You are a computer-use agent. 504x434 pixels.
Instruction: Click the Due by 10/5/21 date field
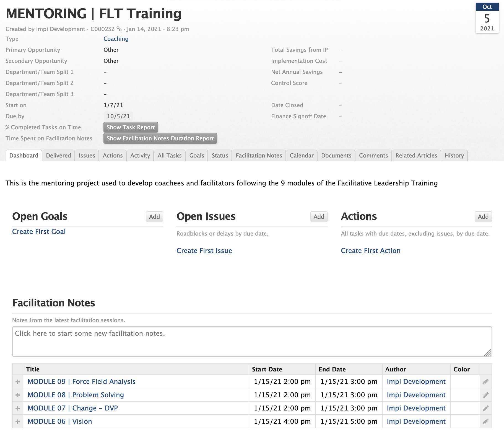click(x=118, y=116)
